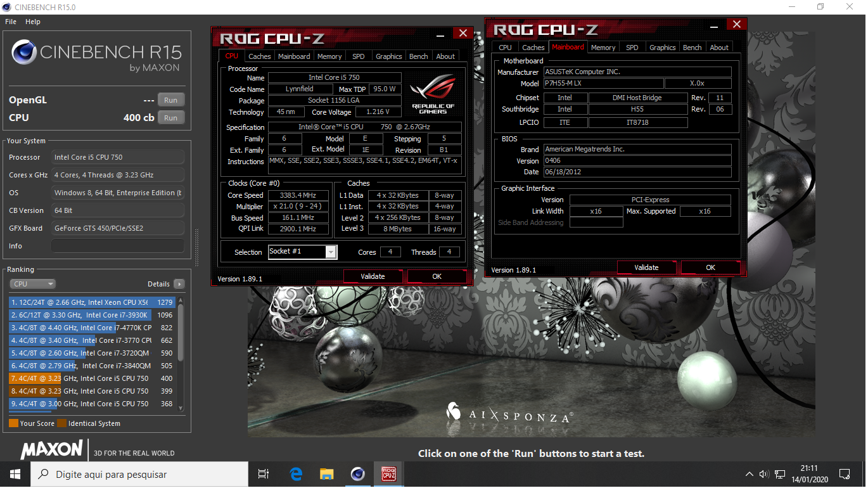Screen dimensions: 868x488
Task: Select ranking row Xeon 12C/24T 1279
Action: coord(93,302)
